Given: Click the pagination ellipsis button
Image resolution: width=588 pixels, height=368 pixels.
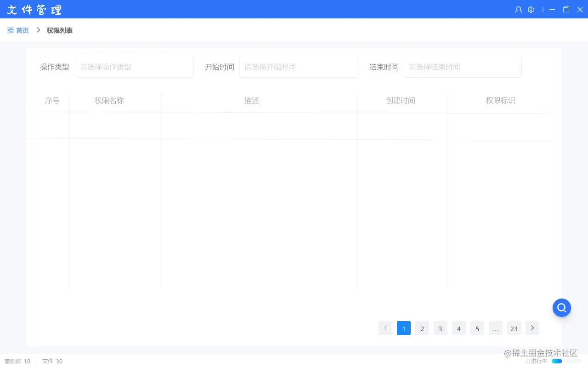Looking at the screenshot, I should pyautogui.click(x=496, y=328).
